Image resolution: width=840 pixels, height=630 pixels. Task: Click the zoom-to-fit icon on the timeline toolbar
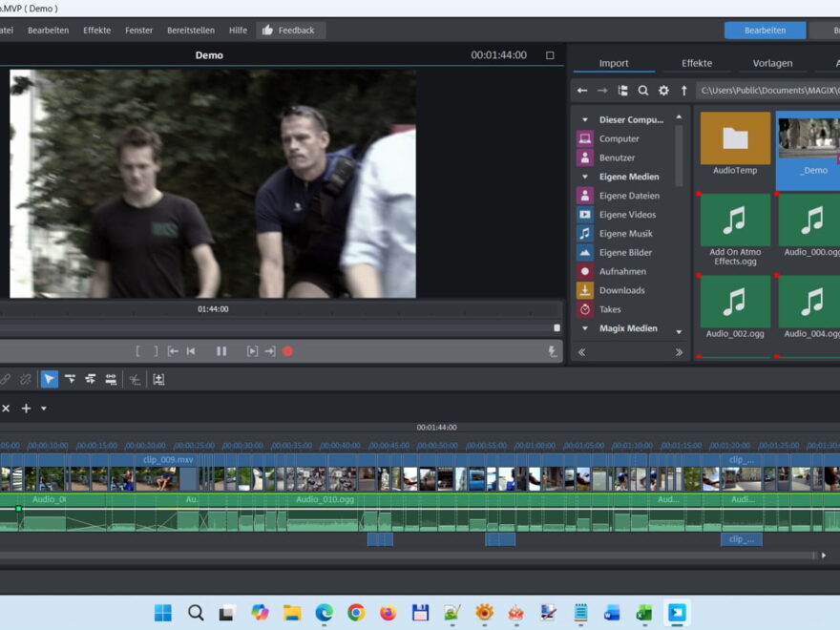[x=159, y=379]
